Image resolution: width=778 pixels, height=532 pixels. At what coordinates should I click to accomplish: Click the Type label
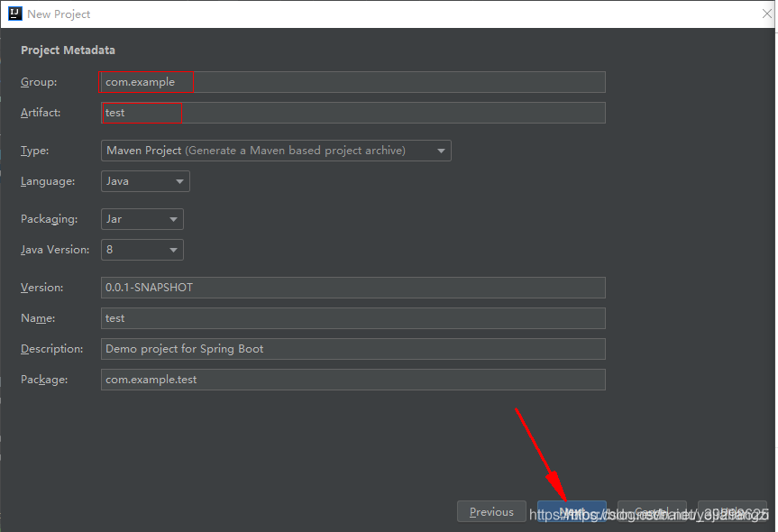point(35,151)
